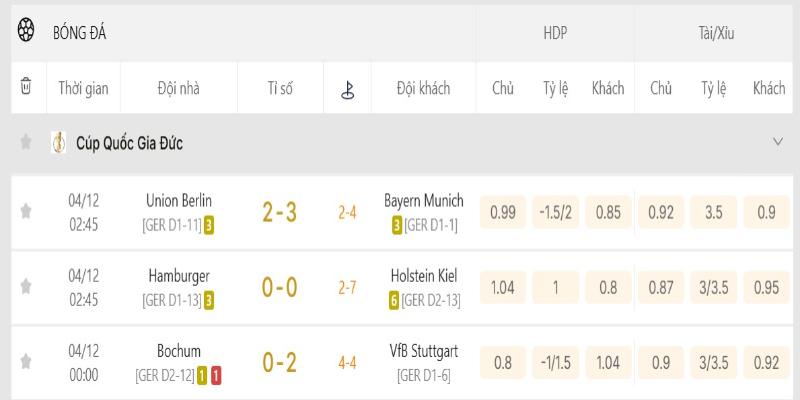Click Bochum red card badge
The image size is (800, 400).
click(x=217, y=376)
